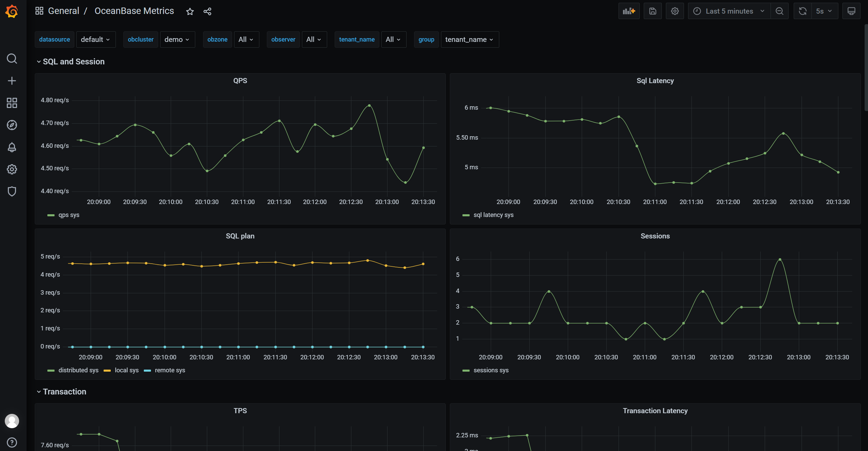Star the OceanBase Metrics dashboard
The height and width of the screenshot is (451, 868).
pos(190,12)
